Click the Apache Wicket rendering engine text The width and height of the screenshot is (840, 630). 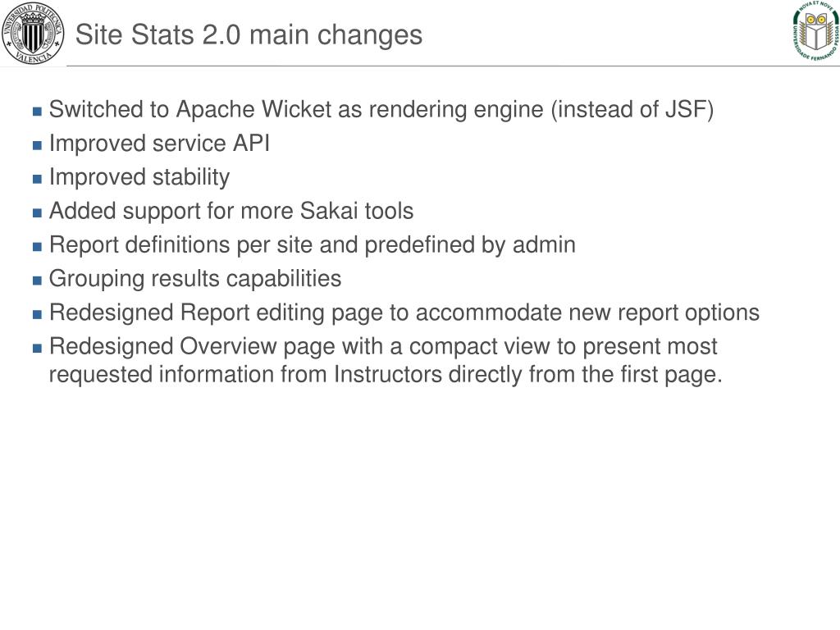point(381,110)
